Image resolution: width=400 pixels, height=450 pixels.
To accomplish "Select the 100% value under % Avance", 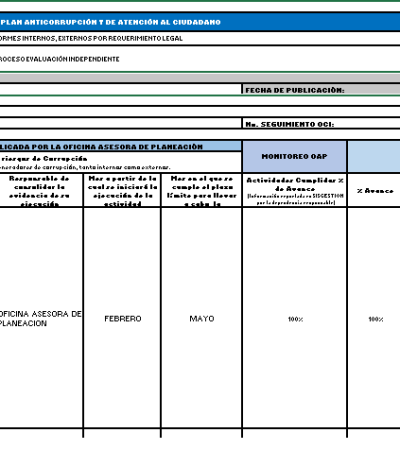I will pos(376,319).
